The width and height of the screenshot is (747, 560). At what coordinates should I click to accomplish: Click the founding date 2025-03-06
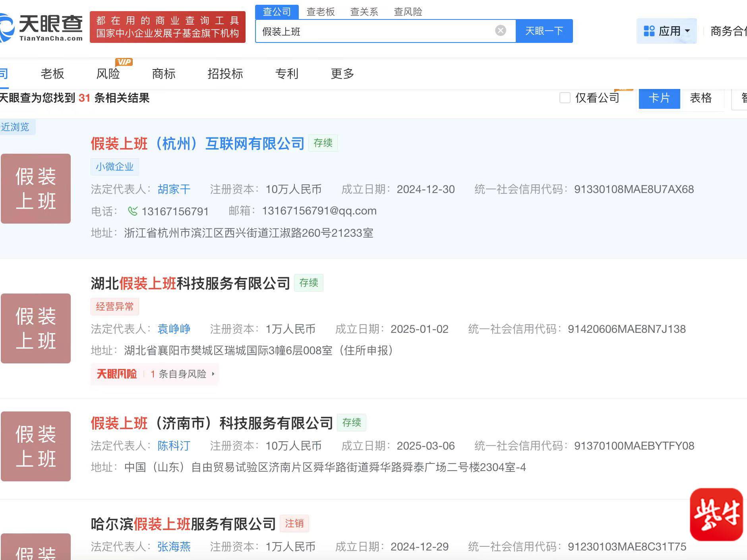(426, 446)
